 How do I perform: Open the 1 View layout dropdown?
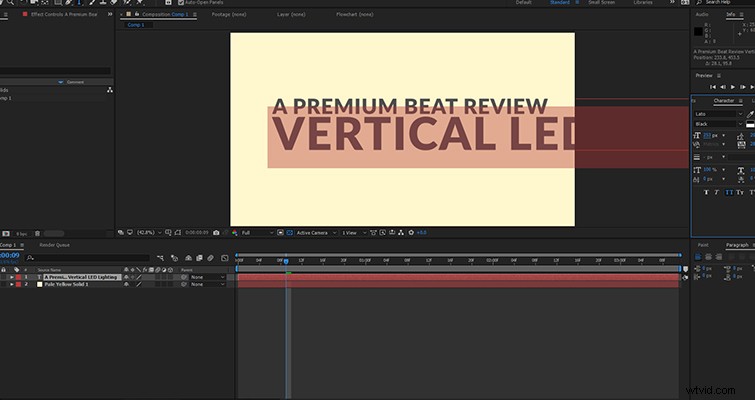click(353, 233)
